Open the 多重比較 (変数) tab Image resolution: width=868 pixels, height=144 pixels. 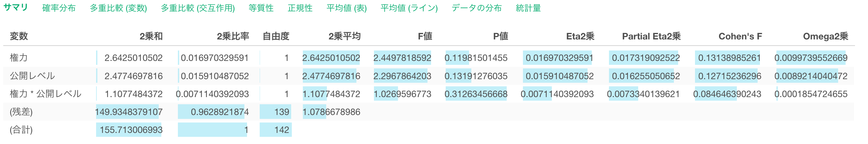point(118,8)
